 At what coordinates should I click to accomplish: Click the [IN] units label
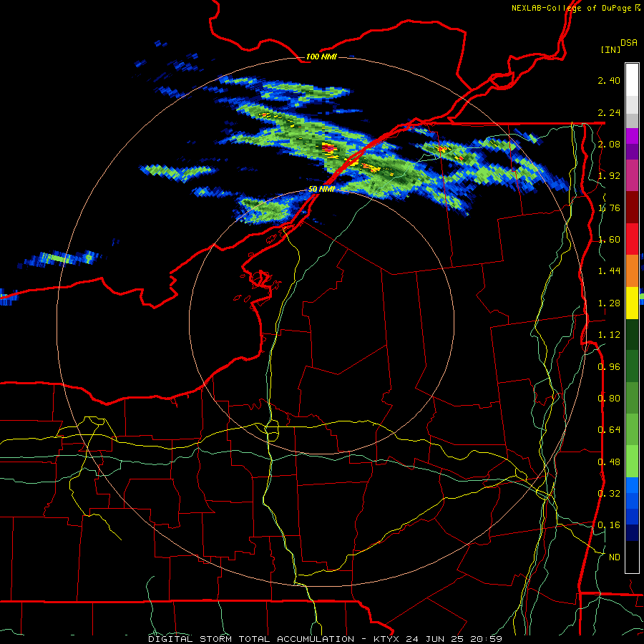pos(611,49)
